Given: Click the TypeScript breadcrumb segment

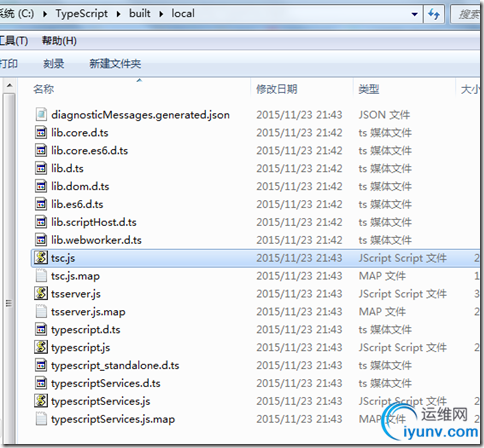Looking at the screenshot, I should 82,14.
